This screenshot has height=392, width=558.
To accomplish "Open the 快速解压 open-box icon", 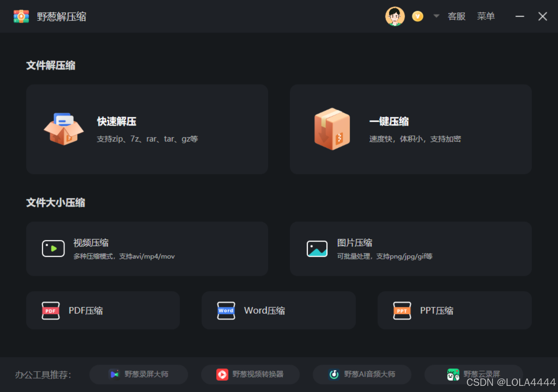I will [x=64, y=129].
